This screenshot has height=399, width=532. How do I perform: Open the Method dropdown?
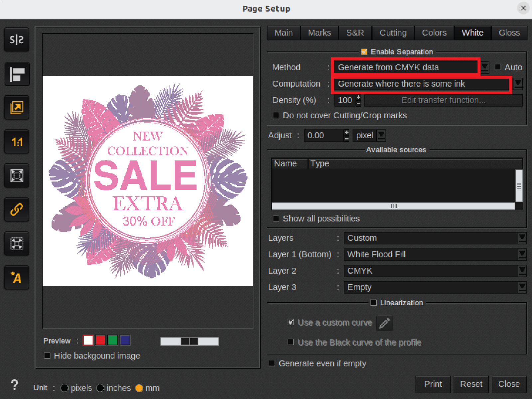coord(485,67)
